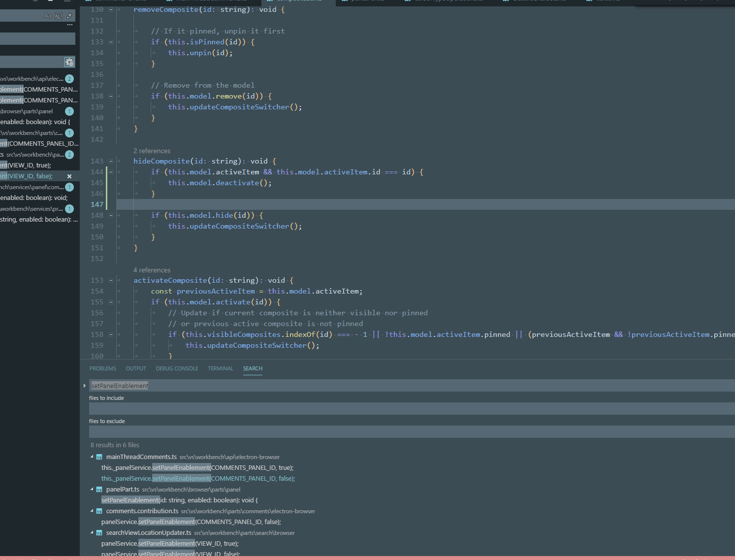Screen dimensions: 735x560
Task: Fold the hideComposite method at line 143
Action: tap(111, 161)
